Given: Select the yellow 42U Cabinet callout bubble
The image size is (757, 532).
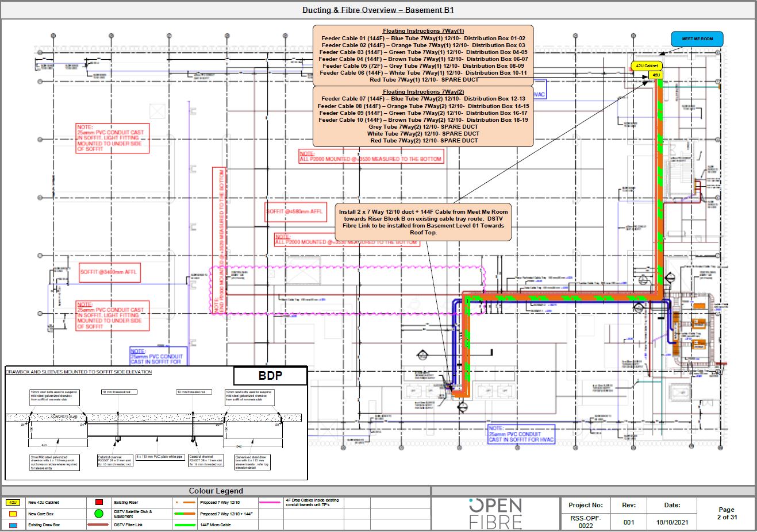Looking at the screenshot, I should click(x=647, y=66).
